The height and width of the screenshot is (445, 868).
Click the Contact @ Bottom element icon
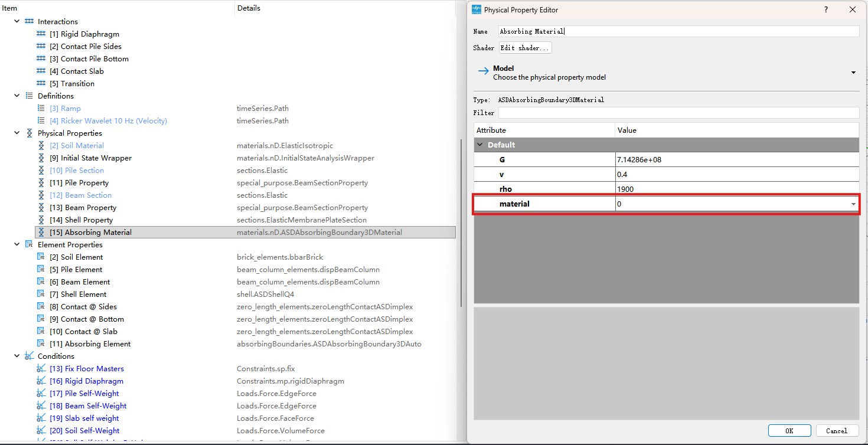[x=41, y=319]
